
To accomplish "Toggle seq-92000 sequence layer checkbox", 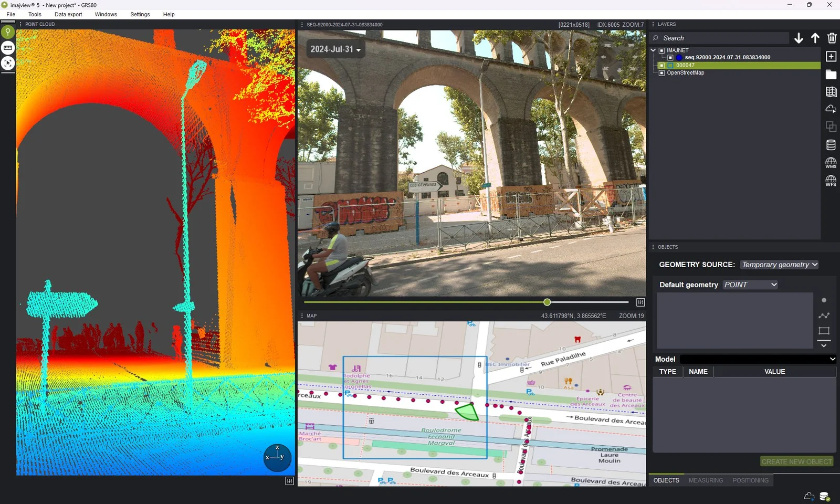I will pyautogui.click(x=670, y=57).
